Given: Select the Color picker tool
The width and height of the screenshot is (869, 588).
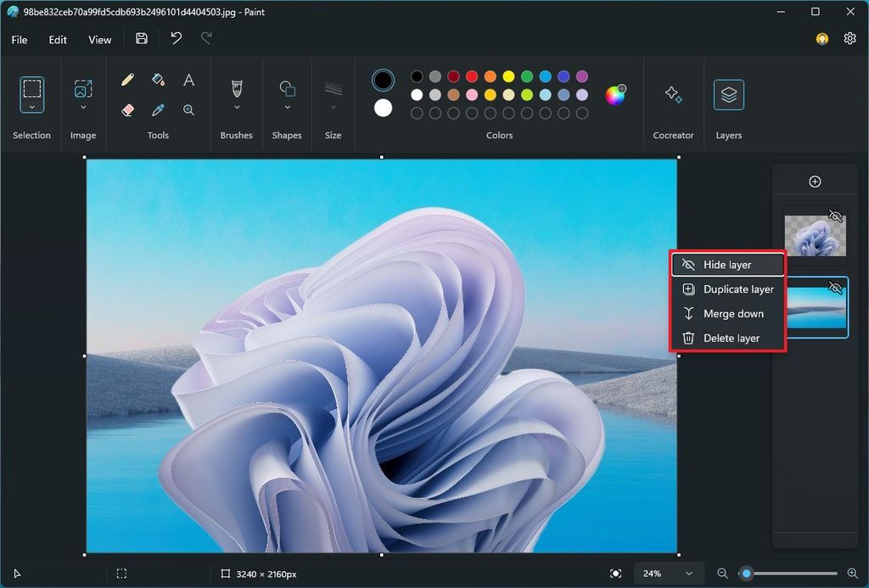Looking at the screenshot, I should pyautogui.click(x=158, y=109).
